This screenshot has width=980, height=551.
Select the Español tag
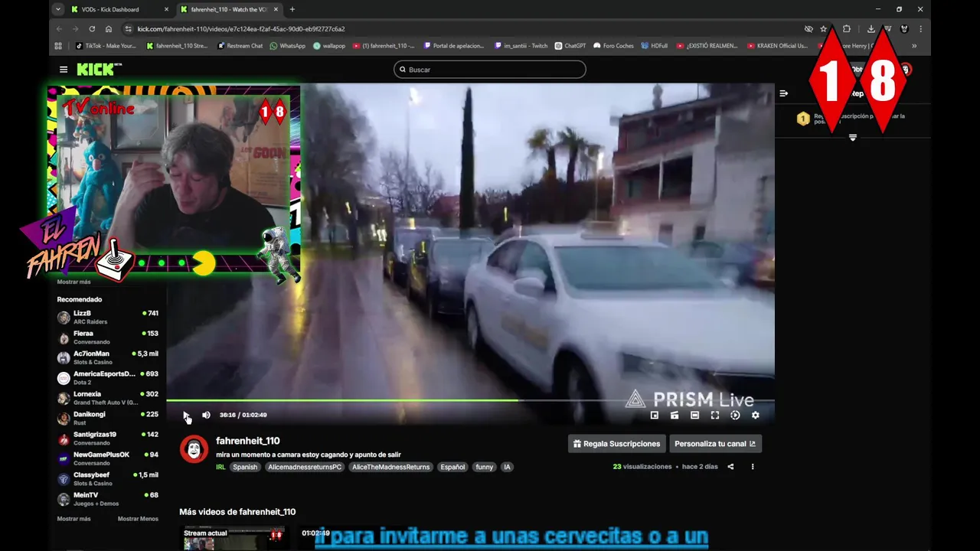pos(452,467)
